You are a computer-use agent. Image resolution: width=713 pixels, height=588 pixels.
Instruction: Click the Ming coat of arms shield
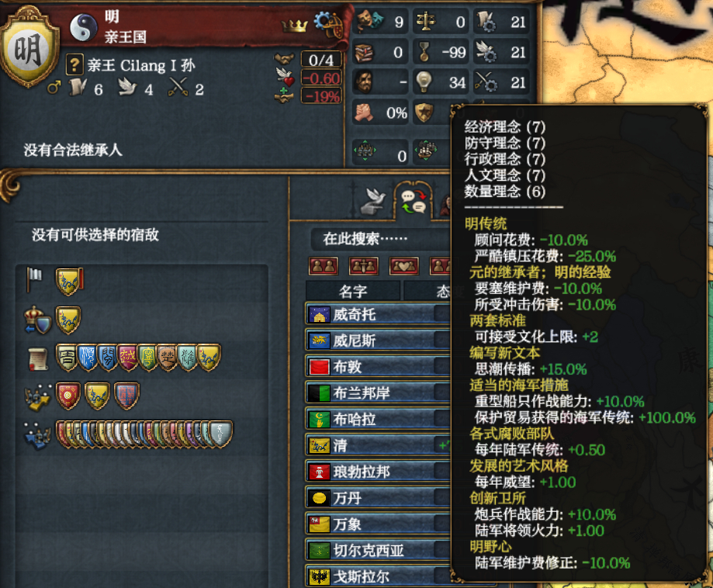[x=29, y=48]
